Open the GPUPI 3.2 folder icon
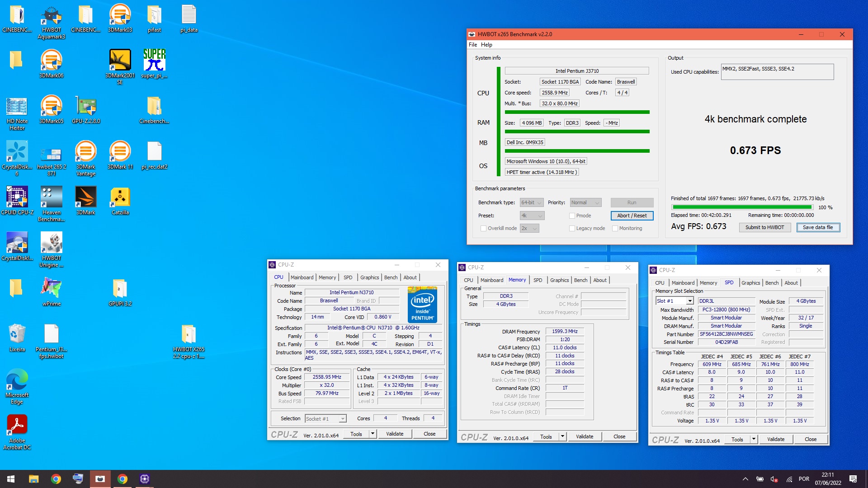 pyautogui.click(x=120, y=292)
